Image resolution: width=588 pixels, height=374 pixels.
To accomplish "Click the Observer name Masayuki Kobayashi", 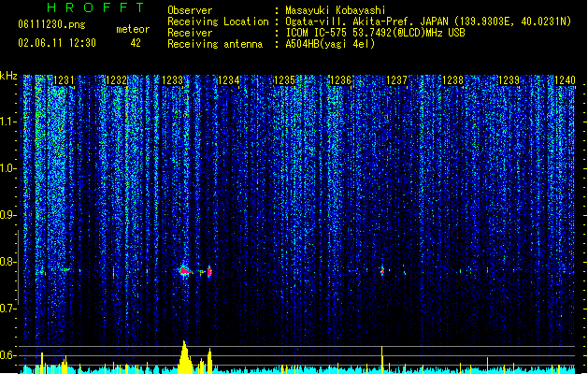I will [x=336, y=10].
